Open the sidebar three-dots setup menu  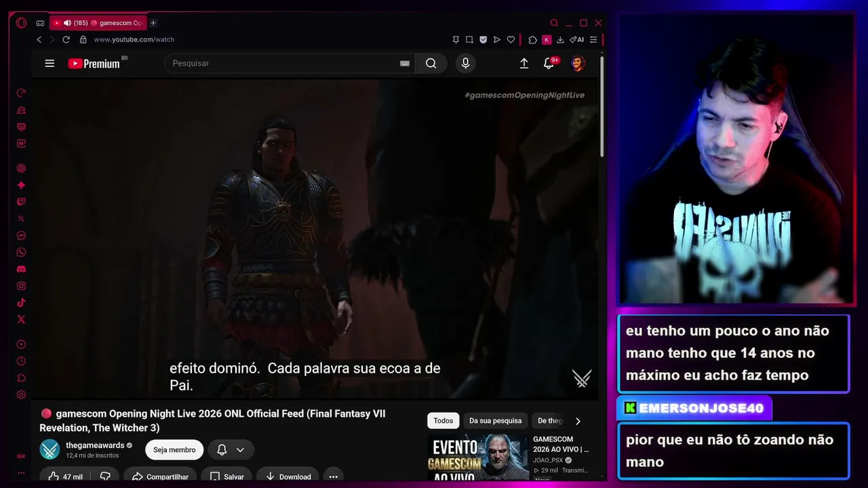pyautogui.click(x=21, y=472)
